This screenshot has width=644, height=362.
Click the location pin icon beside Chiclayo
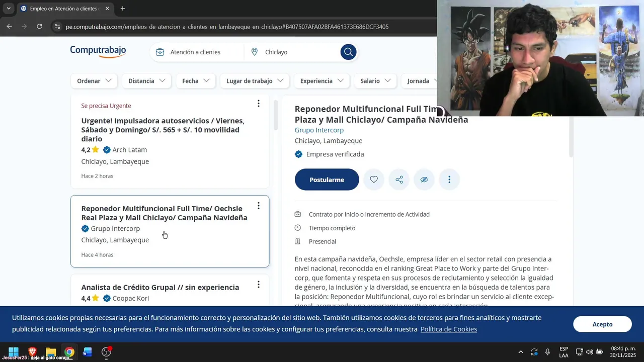(255, 52)
